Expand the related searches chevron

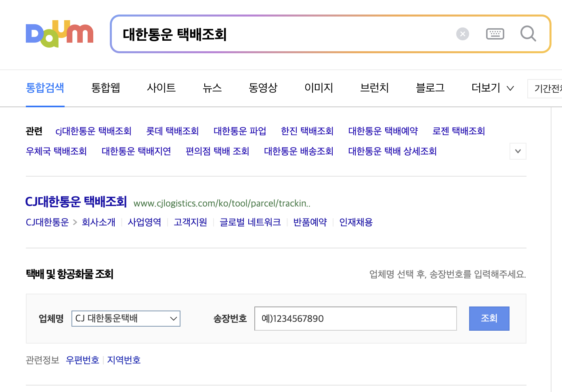click(518, 151)
